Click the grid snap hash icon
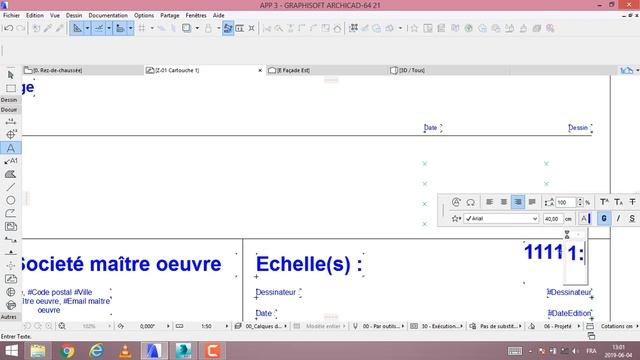This screenshot has height=360, width=640. [142, 28]
